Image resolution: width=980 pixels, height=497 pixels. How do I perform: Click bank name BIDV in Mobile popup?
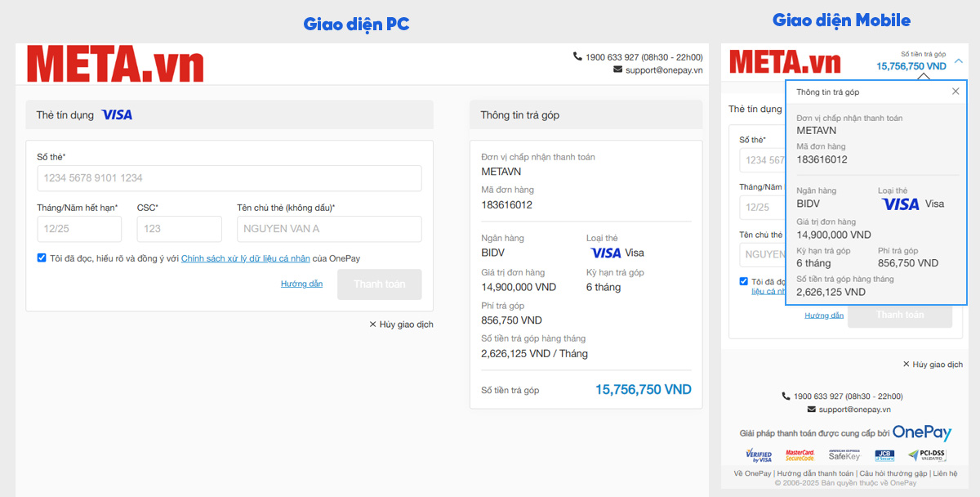pyautogui.click(x=808, y=204)
